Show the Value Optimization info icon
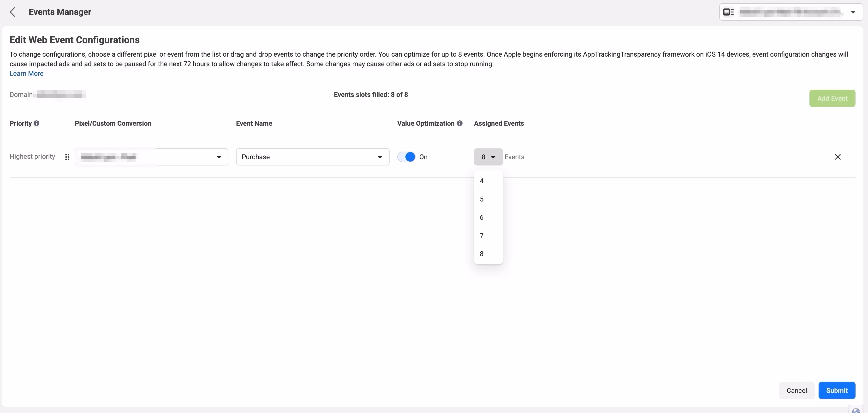The image size is (868, 413). click(459, 123)
